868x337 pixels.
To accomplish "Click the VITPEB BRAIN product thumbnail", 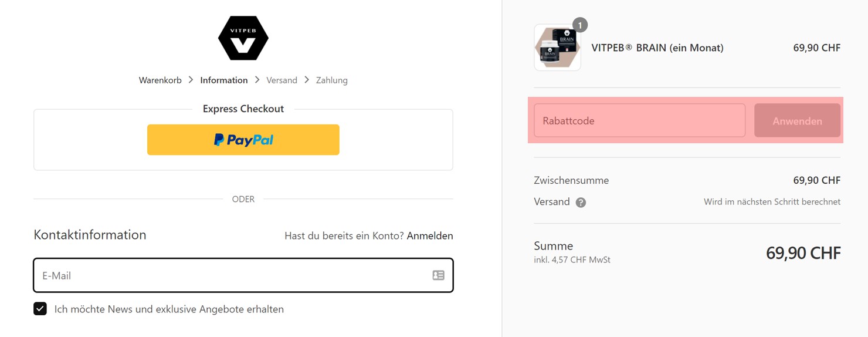I will (x=557, y=48).
